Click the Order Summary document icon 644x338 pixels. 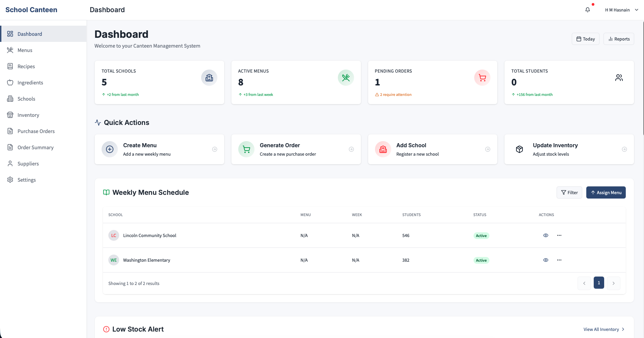coord(10,147)
